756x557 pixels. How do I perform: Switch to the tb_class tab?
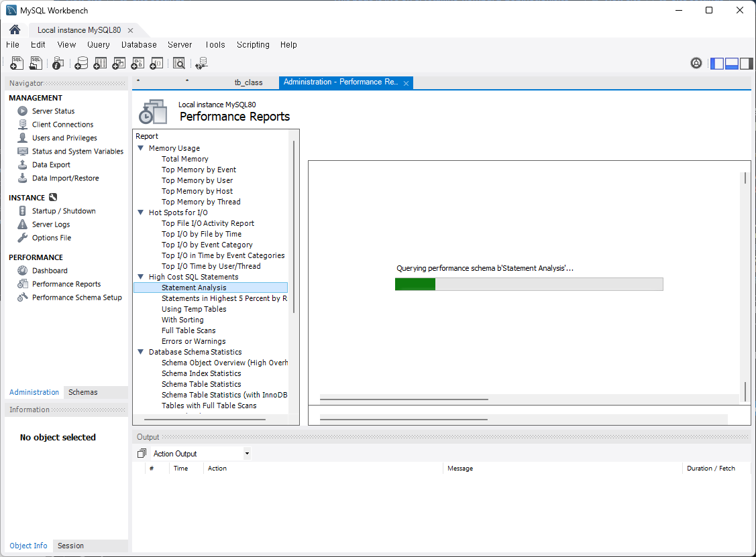pyautogui.click(x=248, y=82)
